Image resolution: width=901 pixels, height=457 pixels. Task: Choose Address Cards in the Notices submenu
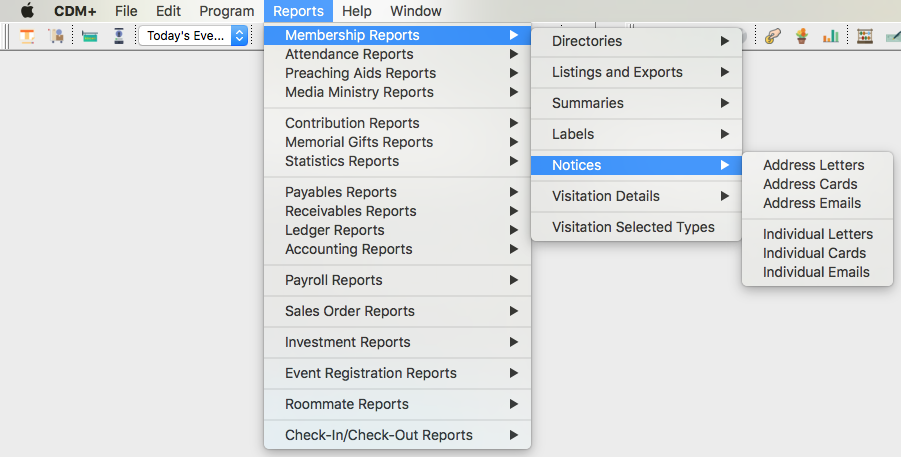coord(810,184)
